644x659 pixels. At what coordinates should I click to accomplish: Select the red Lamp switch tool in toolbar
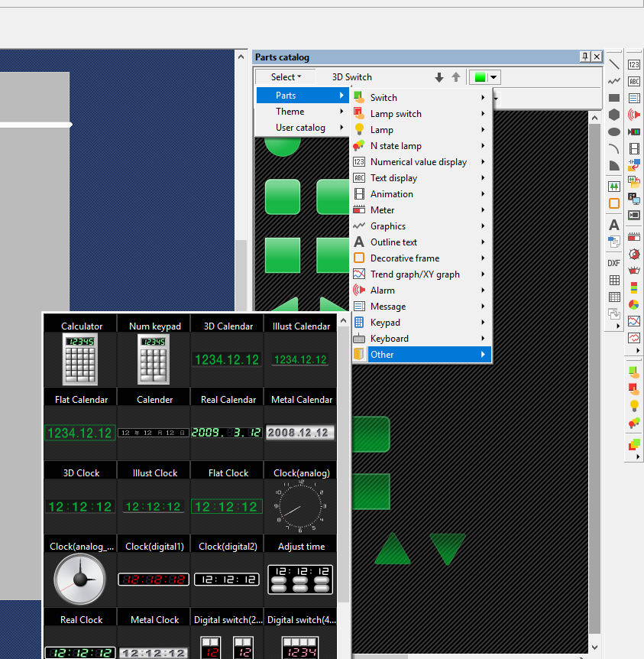click(x=634, y=389)
